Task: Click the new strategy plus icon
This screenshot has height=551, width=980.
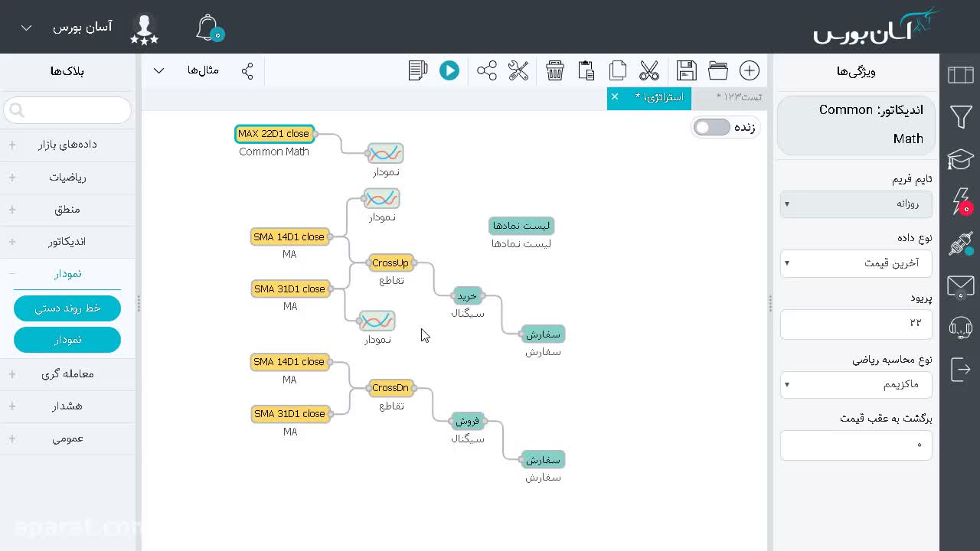Action: (x=750, y=71)
